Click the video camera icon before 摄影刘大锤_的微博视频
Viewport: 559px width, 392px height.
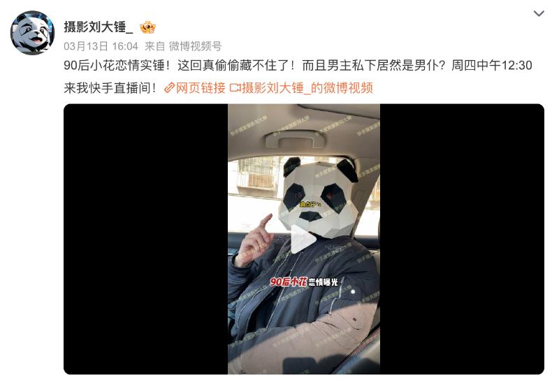235,87
